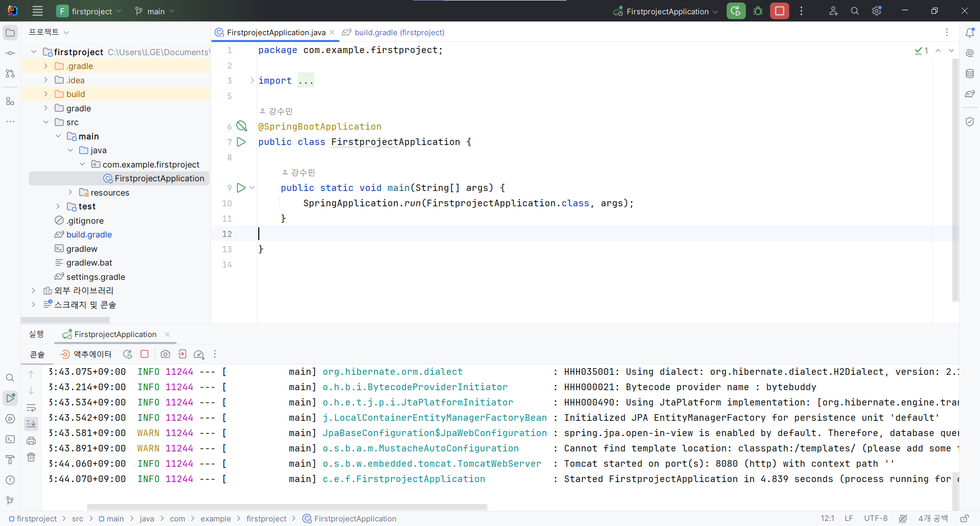Viewport: 980px width, 526px height.
Task: Open more actions menu in title bar
Action: [801, 11]
